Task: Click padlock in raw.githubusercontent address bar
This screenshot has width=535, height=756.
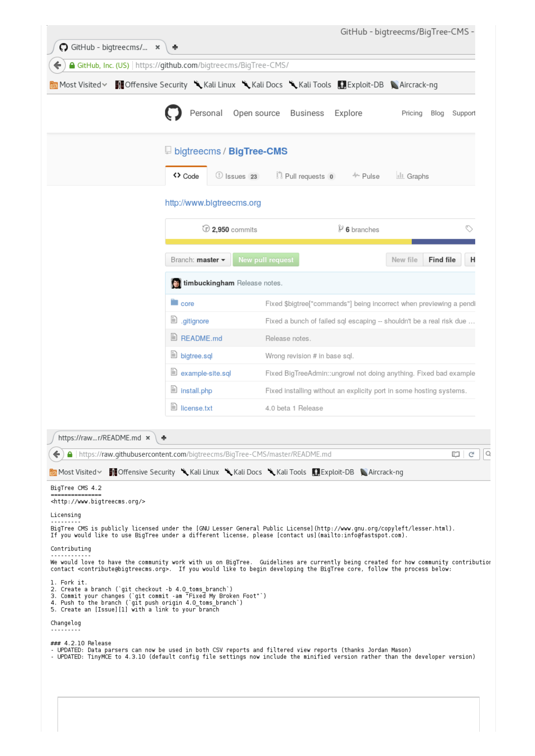Action: click(x=70, y=454)
